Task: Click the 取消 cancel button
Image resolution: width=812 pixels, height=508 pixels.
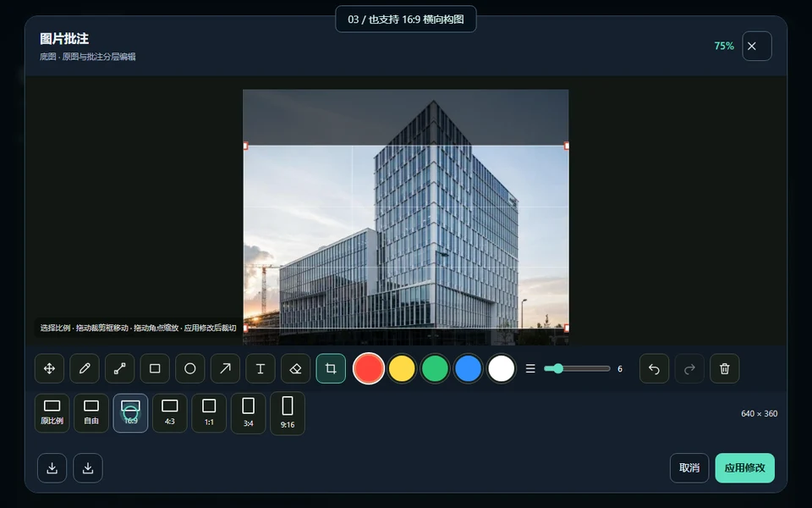Action: click(x=689, y=468)
